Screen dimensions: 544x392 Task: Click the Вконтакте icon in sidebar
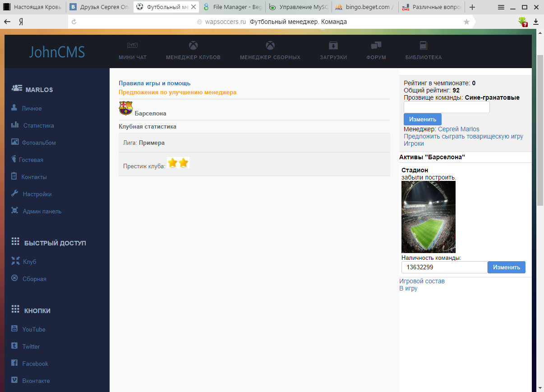[x=14, y=380]
